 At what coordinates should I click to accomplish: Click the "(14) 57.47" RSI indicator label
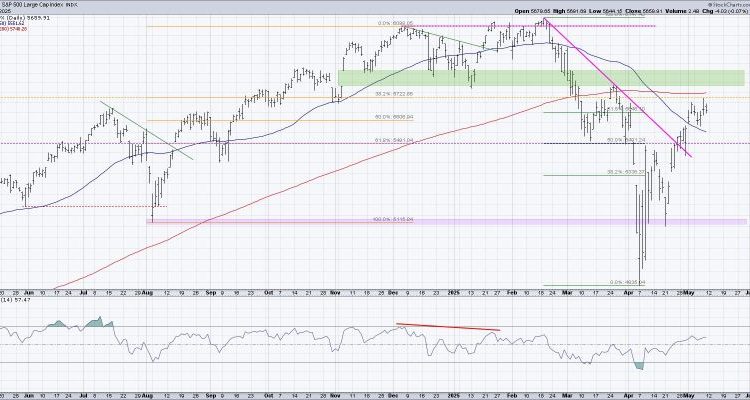13,300
